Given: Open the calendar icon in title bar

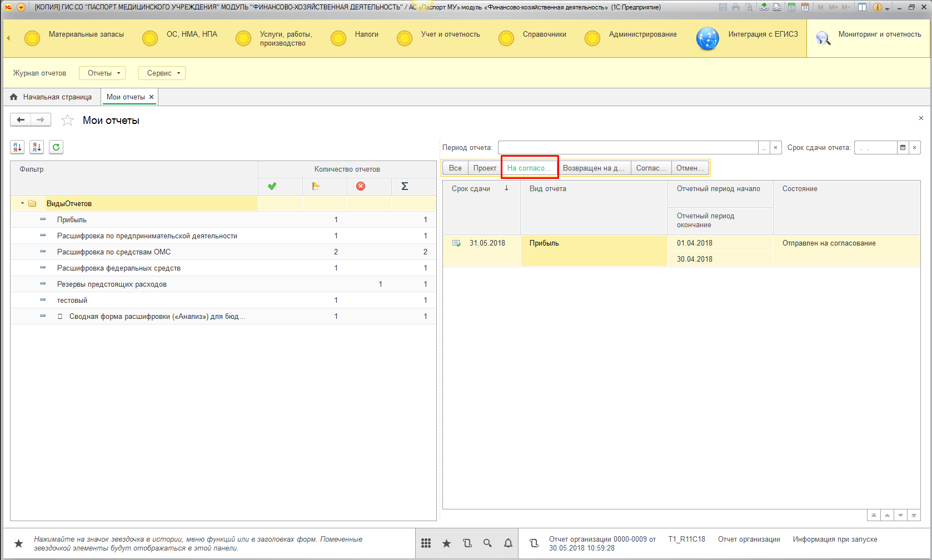Looking at the screenshot, I should coord(804,7).
